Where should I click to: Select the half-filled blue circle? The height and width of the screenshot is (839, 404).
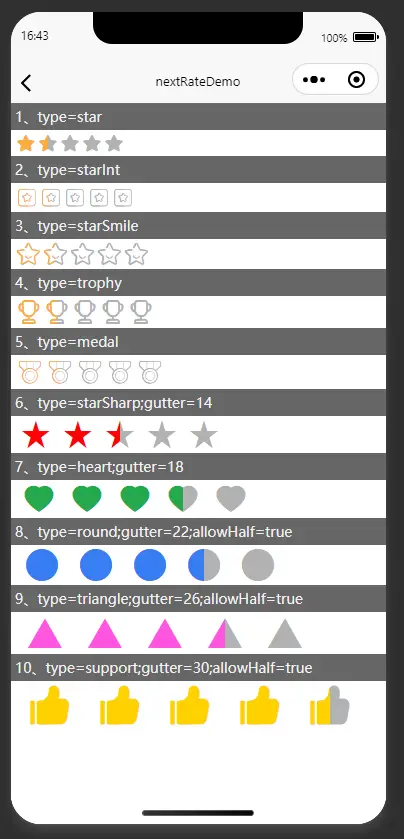204,565
